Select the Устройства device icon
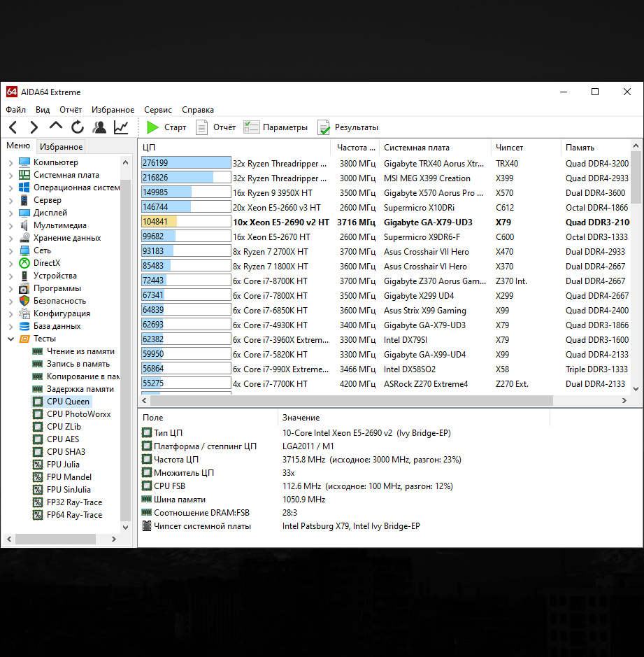 pos(24,275)
